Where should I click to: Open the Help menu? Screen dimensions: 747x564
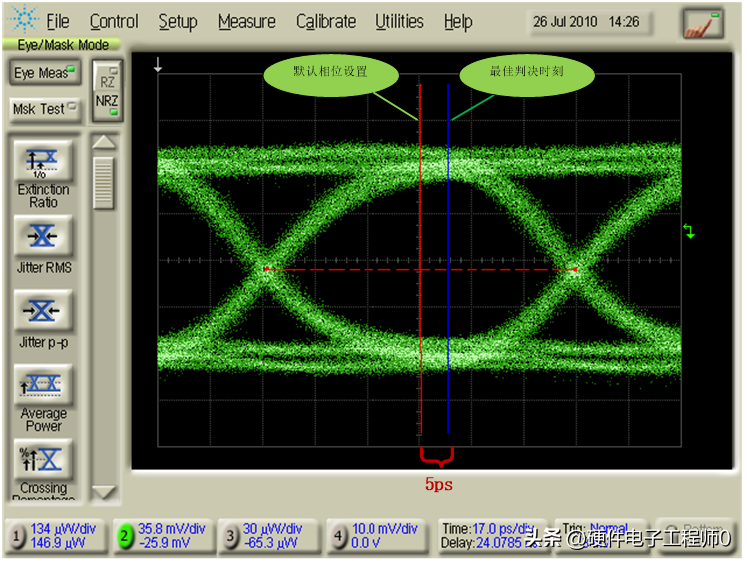[458, 21]
